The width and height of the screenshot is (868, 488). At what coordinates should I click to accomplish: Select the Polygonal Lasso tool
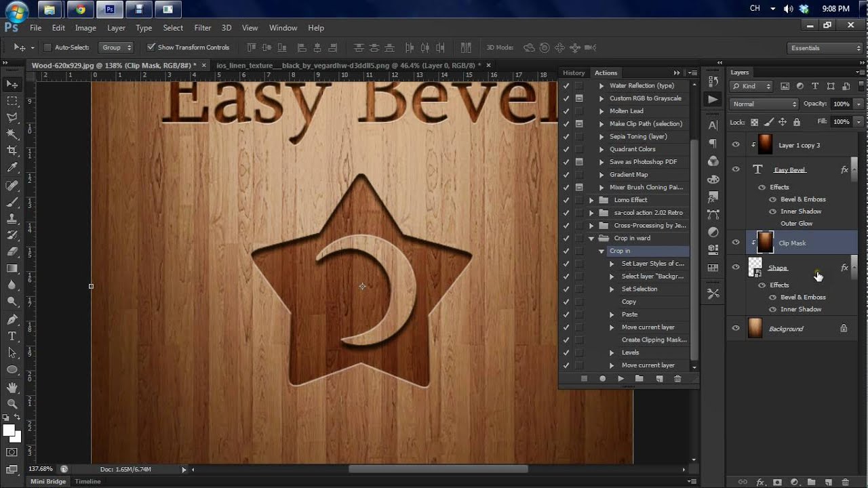12,118
